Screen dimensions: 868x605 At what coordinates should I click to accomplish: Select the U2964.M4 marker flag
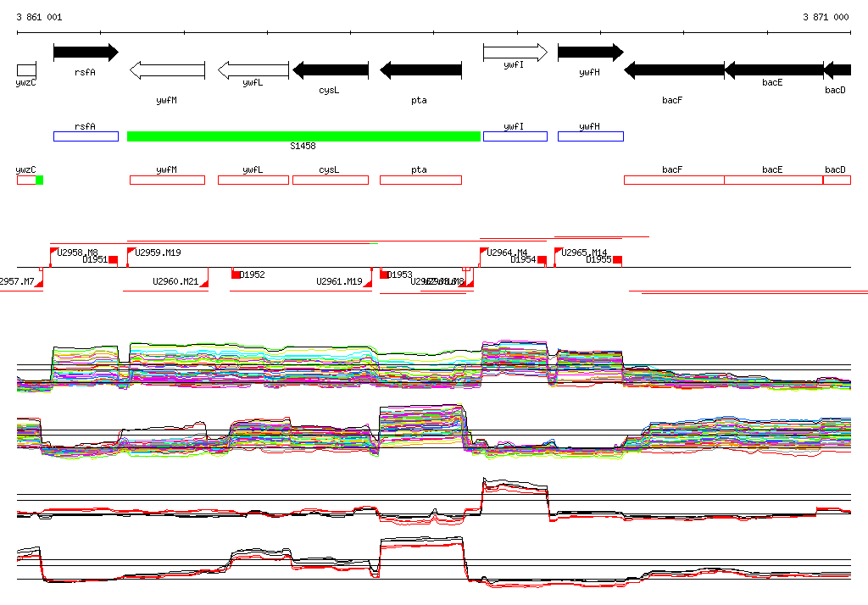click(484, 252)
